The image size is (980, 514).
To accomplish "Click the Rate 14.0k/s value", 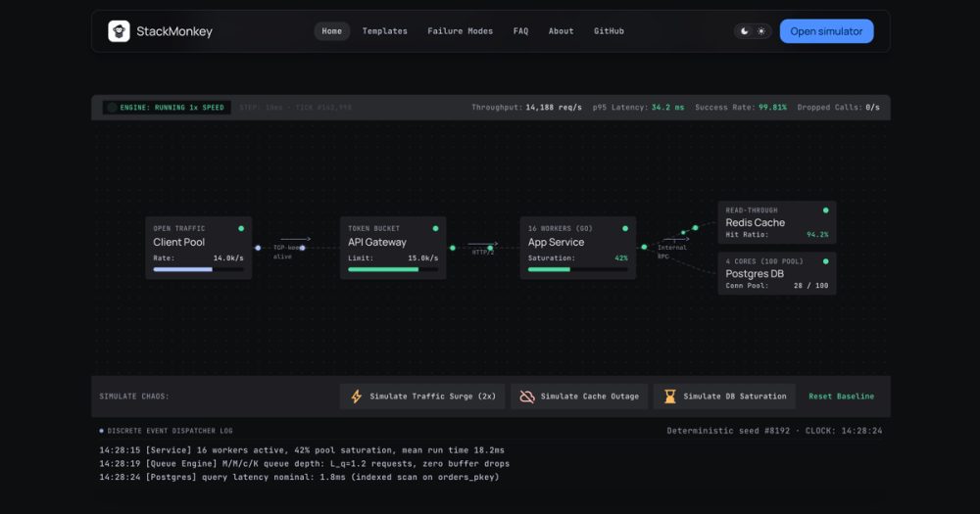I will 228,257.
